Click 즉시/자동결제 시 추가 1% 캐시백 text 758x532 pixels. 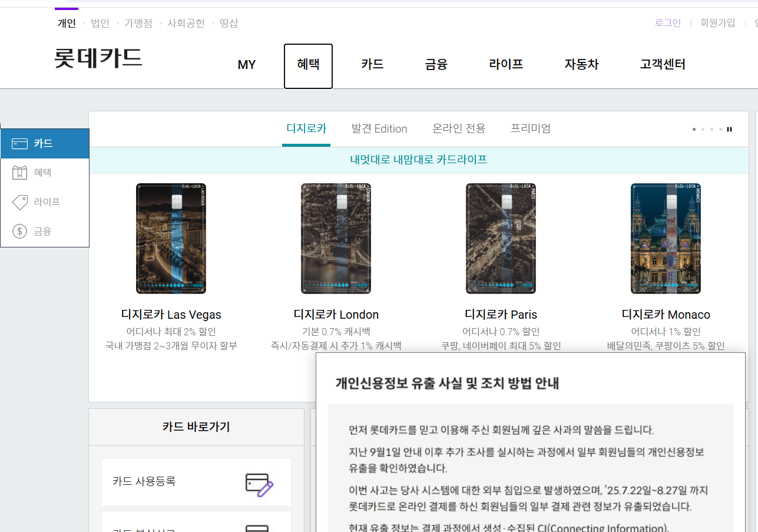coord(336,346)
